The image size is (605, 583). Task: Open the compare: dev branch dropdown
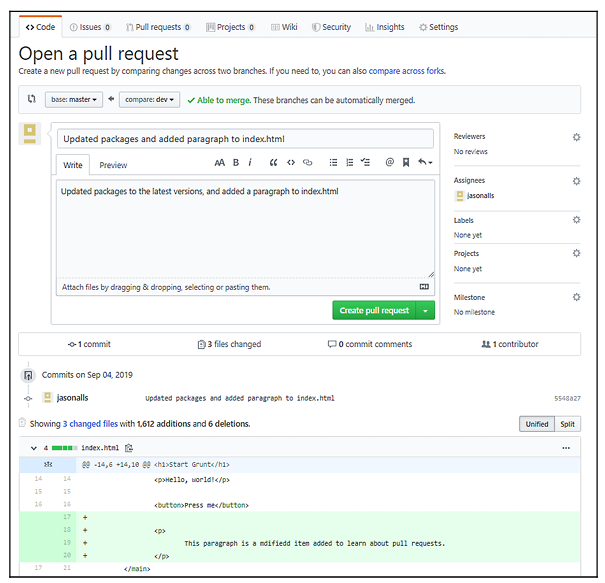[x=149, y=100]
